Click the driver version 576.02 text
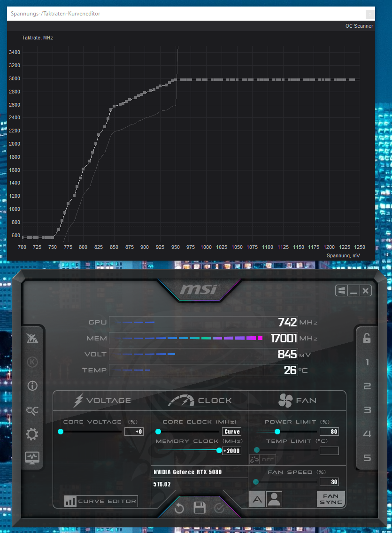 click(162, 484)
